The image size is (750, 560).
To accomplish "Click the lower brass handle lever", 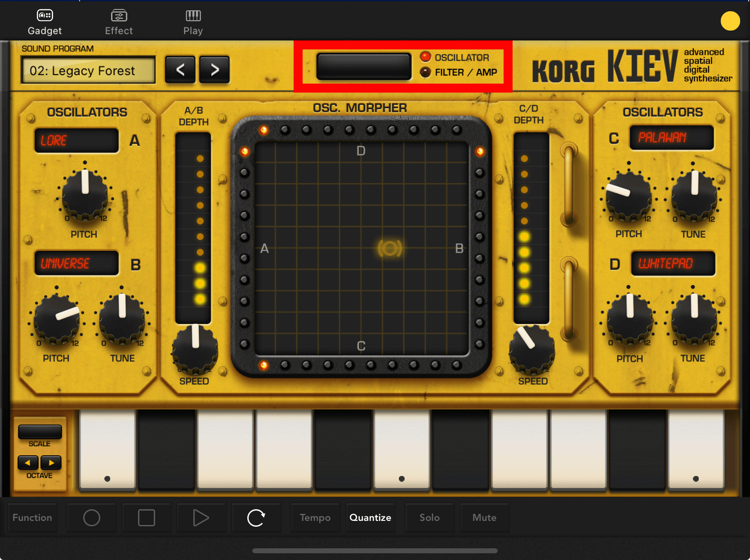I will (x=569, y=298).
